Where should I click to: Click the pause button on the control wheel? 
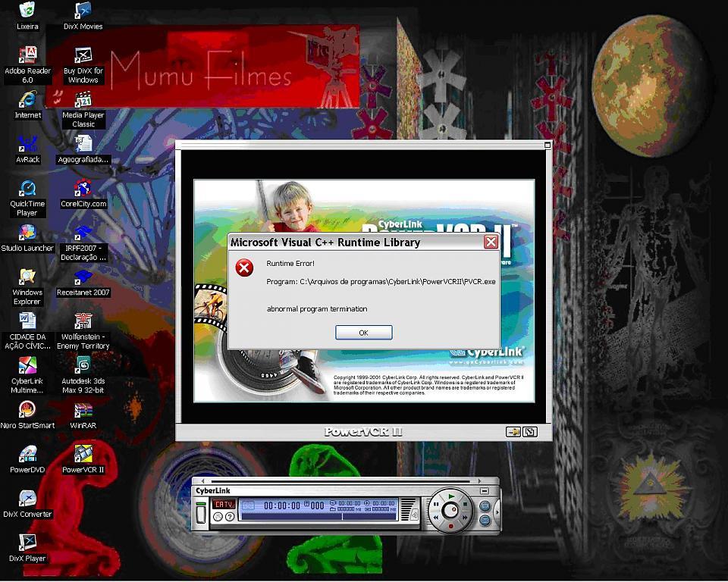tap(436, 504)
